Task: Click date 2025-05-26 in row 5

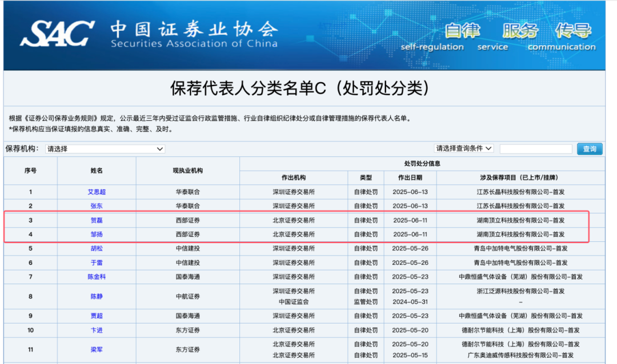Action: click(410, 248)
